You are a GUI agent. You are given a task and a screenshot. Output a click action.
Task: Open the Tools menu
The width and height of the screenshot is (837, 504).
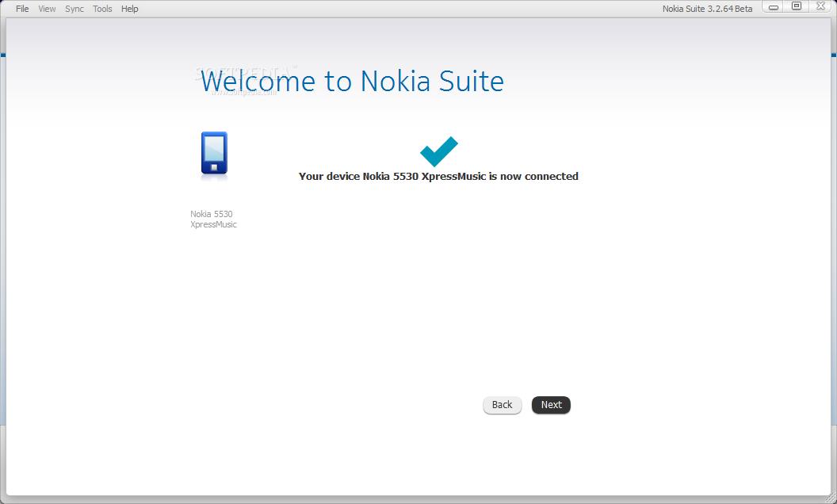click(x=102, y=9)
